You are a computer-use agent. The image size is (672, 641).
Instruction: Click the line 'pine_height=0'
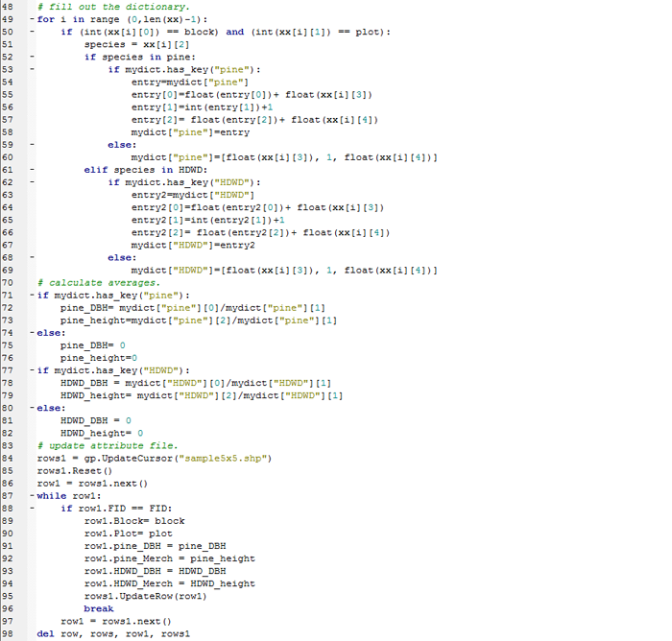coord(99,358)
